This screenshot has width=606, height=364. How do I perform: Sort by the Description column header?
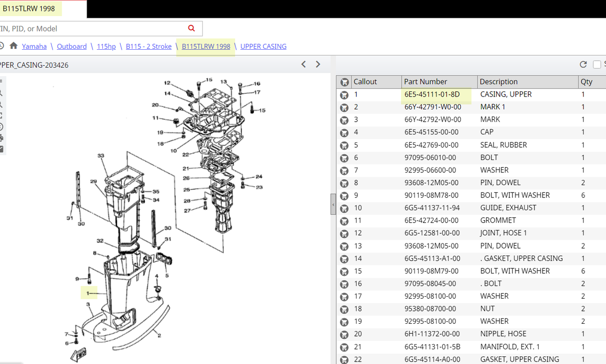[x=528, y=81]
